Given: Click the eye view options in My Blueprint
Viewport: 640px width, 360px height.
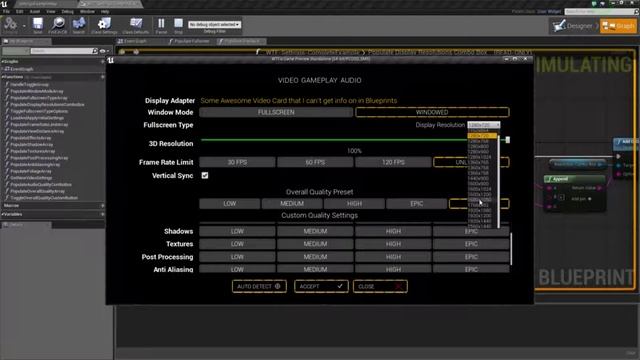Looking at the screenshot, I should click(x=104, y=51).
